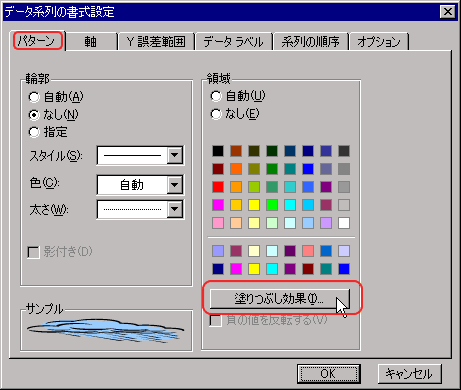Open the オプション tab

click(x=379, y=42)
